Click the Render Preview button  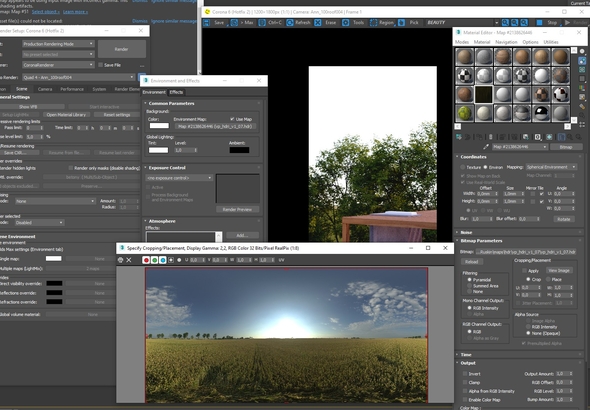click(x=237, y=210)
